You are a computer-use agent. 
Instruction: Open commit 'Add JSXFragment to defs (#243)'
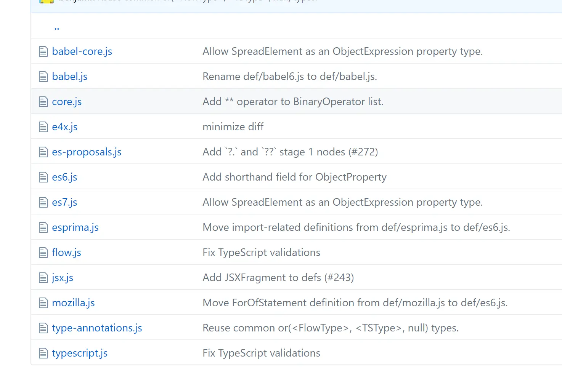point(278,278)
